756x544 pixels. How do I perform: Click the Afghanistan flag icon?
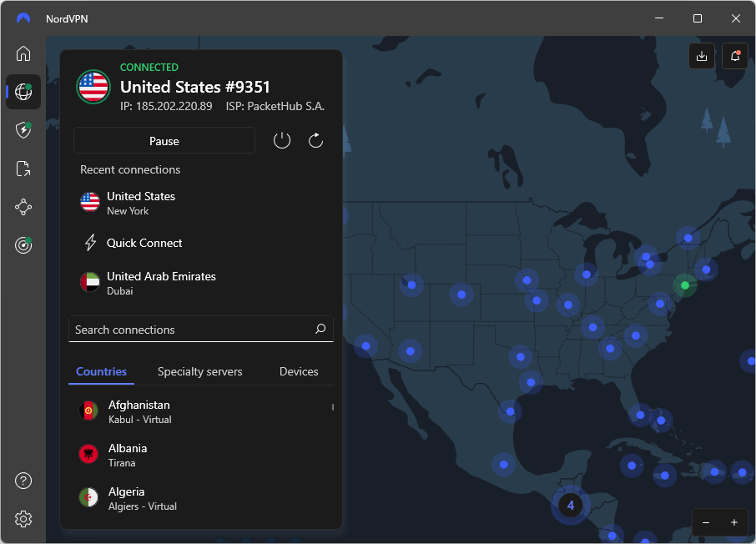coord(88,411)
